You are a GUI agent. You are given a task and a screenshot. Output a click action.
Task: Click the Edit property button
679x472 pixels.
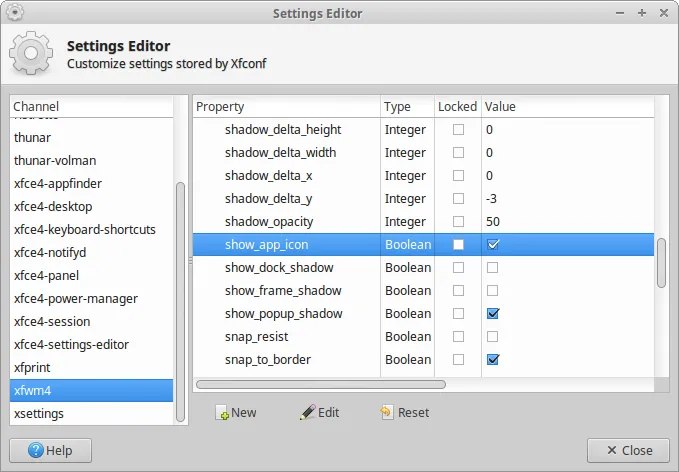320,413
